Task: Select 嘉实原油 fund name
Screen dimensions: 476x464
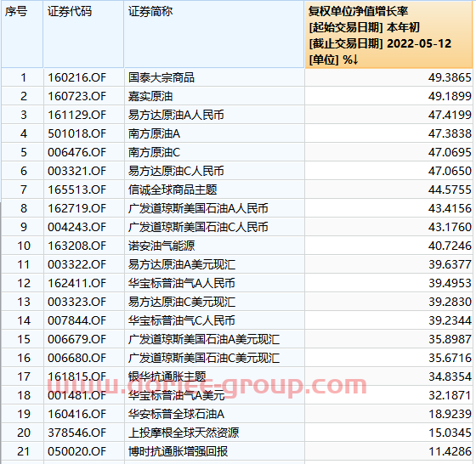Action: pos(150,97)
